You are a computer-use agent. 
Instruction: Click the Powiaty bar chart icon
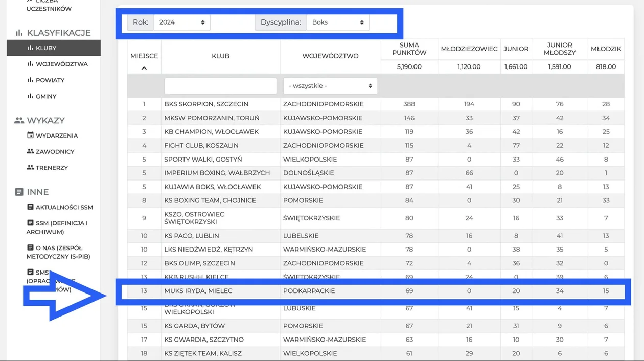30,80
